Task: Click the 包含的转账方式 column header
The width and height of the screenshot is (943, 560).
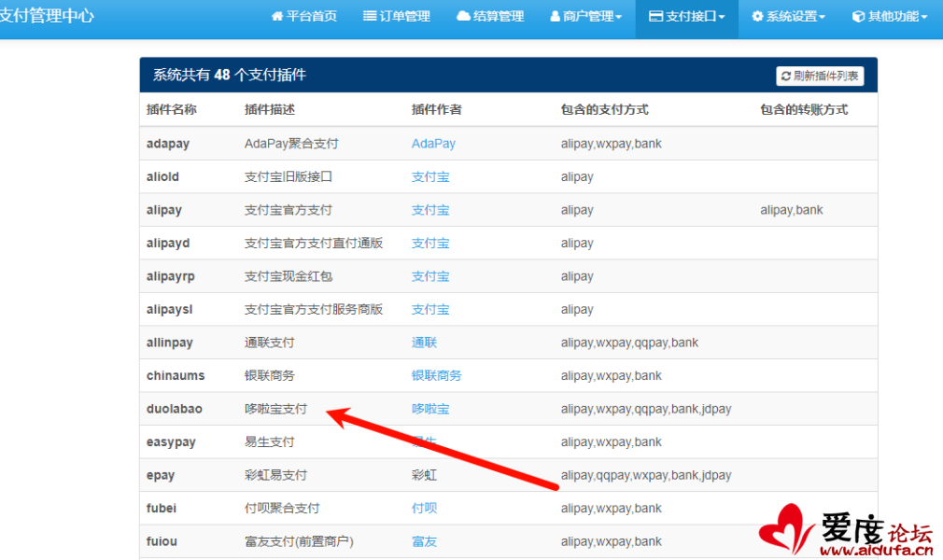Action: (804, 109)
